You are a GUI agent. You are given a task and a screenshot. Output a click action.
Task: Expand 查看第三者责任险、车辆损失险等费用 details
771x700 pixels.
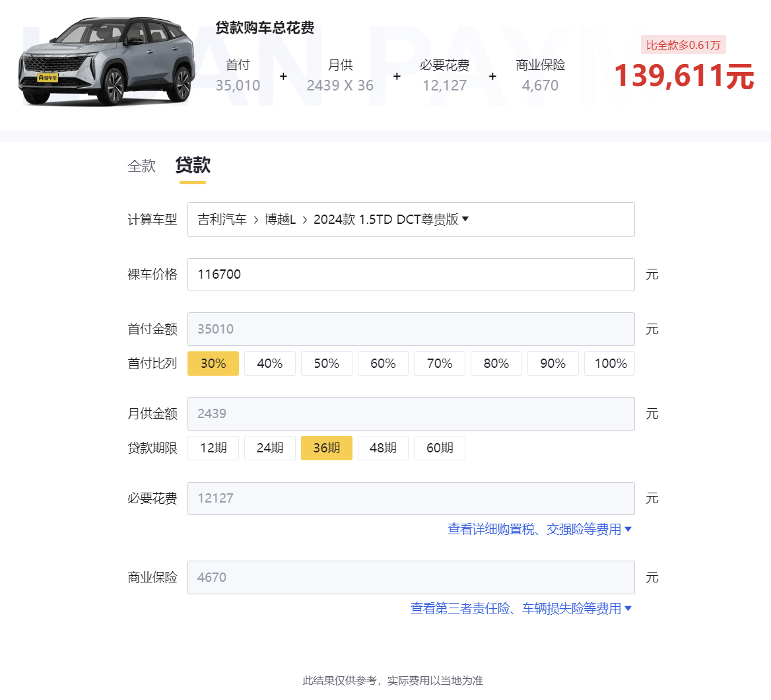(x=521, y=609)
